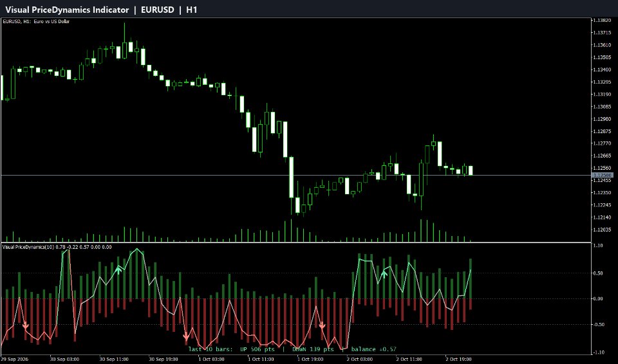This screenshot has width=618, height=364.
Task: Click price scale value 1.12245
Action: 603,205
